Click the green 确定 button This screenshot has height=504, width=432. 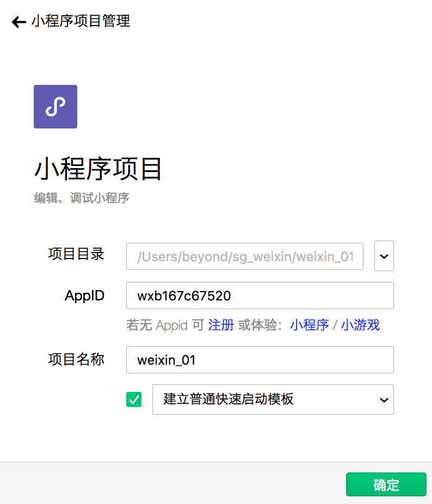pos(386,484)
